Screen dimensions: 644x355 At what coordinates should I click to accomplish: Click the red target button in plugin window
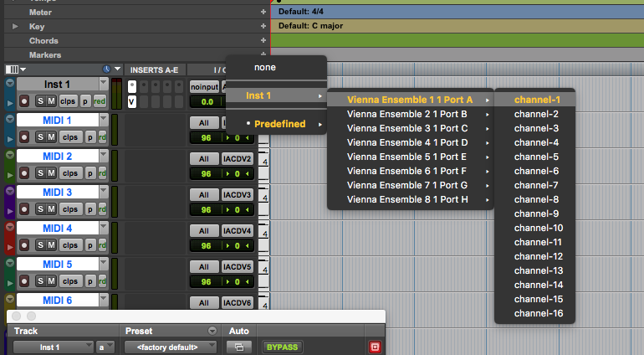375,347
